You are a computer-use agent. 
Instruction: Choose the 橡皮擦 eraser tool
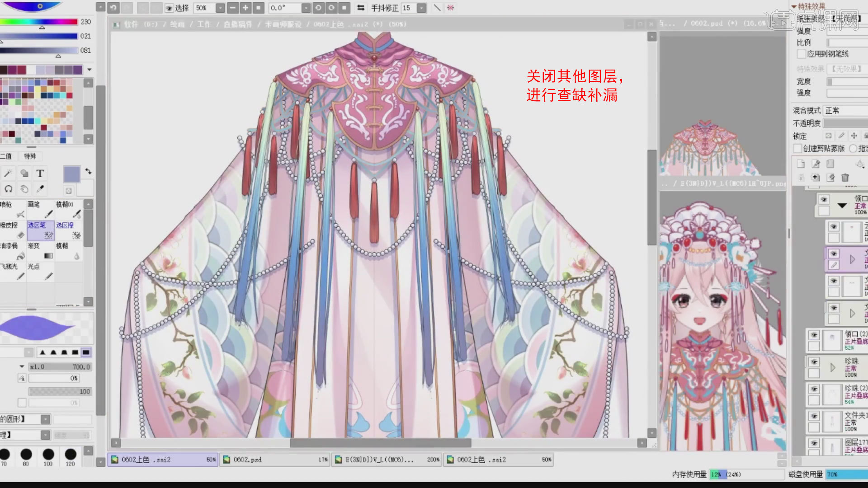click(x=13, y=230)
